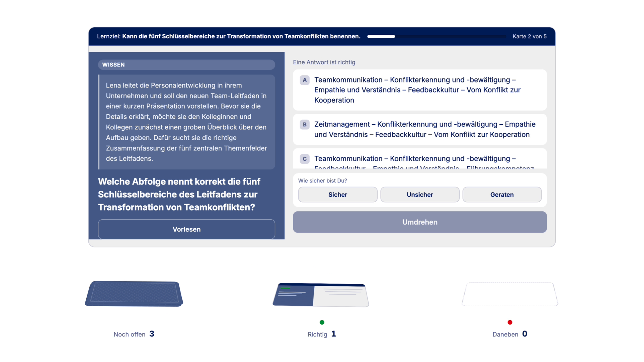Select answer option A starting with Teamkommunikation

coord(420,90)
